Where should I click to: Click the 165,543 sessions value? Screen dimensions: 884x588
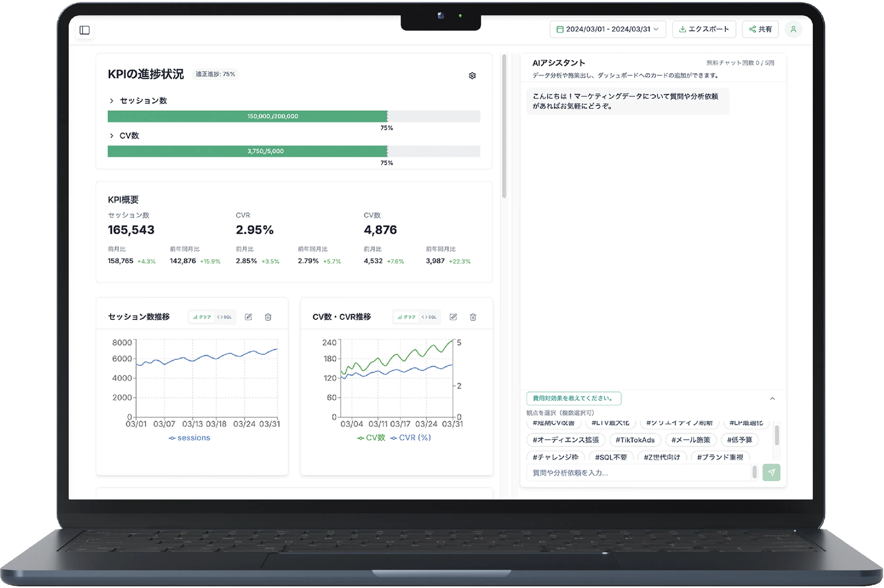point(131,230)
